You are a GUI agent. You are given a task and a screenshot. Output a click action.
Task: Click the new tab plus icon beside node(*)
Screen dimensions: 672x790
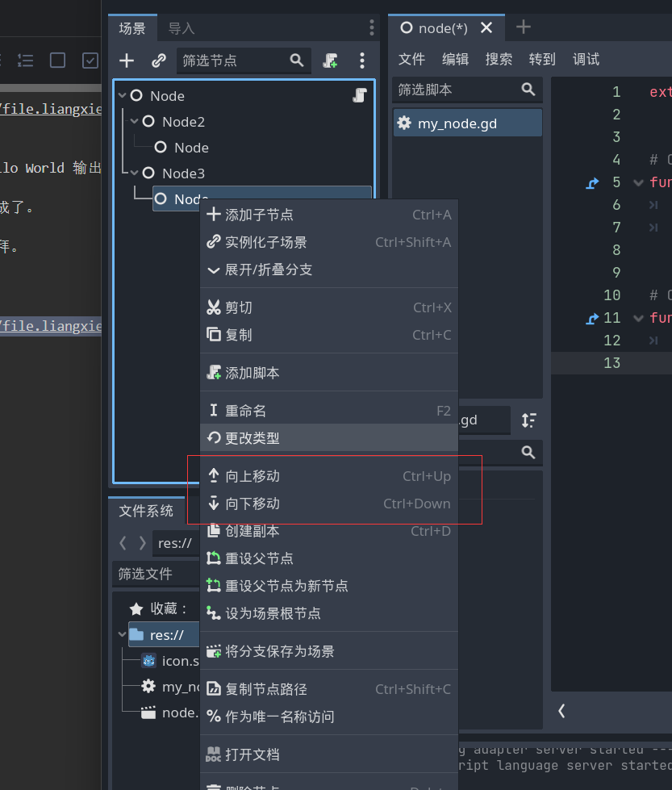click(x=524, y=27)
